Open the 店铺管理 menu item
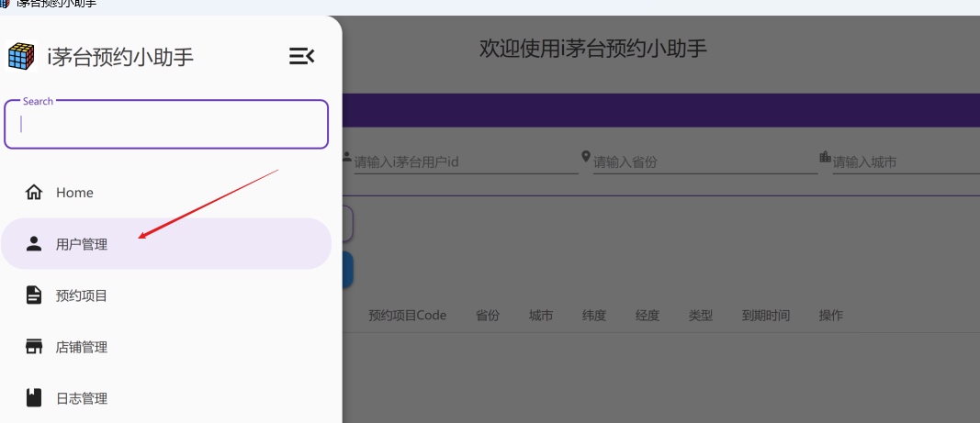The width and height of the screenshot is (980, 423). tap(165, 347)
